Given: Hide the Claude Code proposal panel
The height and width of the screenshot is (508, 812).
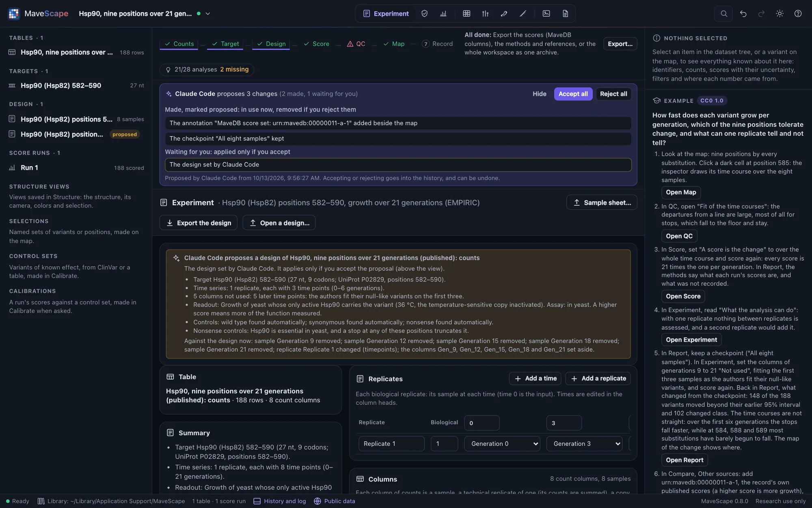Looking at the screenshot, I should pos(539,94).
